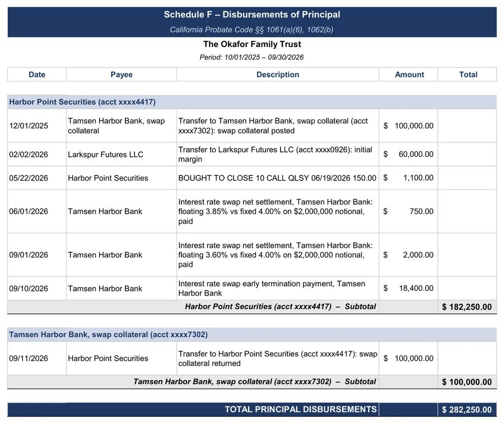Screen dimensions: 504x430
Task: Click the Payee column header
Action: (122, 75)
